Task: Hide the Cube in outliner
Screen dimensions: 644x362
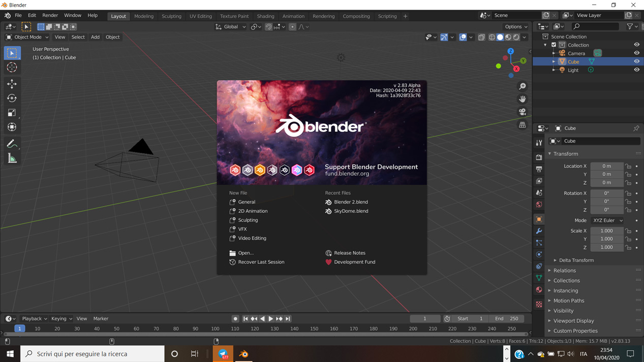Action: coord(636,61)
